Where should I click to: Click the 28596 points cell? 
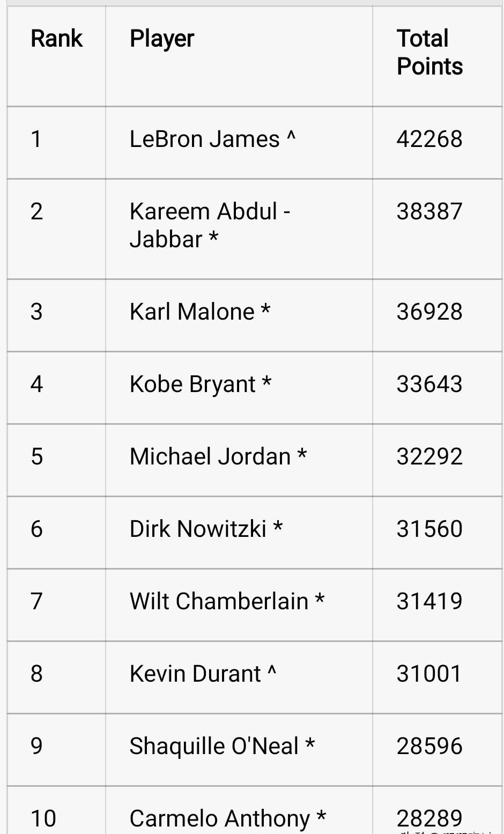(x=429, y=746)
